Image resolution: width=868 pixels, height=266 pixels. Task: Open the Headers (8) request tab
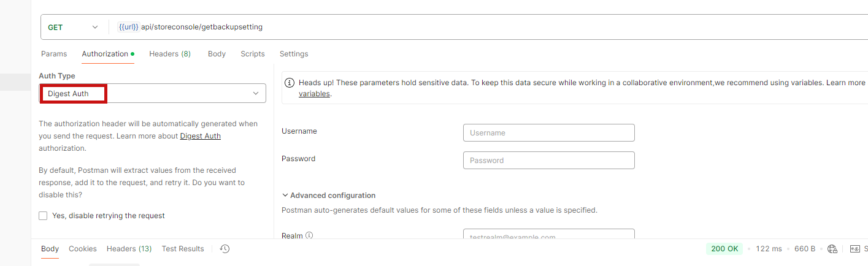pyautogui.click(x=170, y=54)
